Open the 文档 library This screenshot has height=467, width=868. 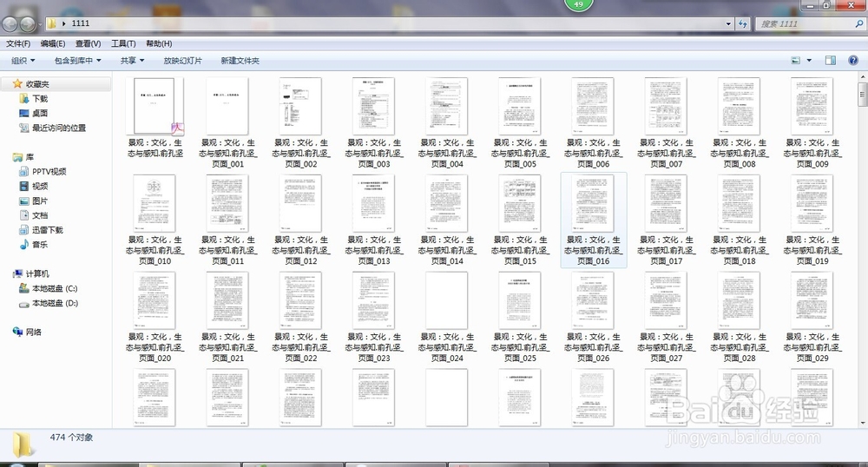pyautogui.click(x=39, y=215)
